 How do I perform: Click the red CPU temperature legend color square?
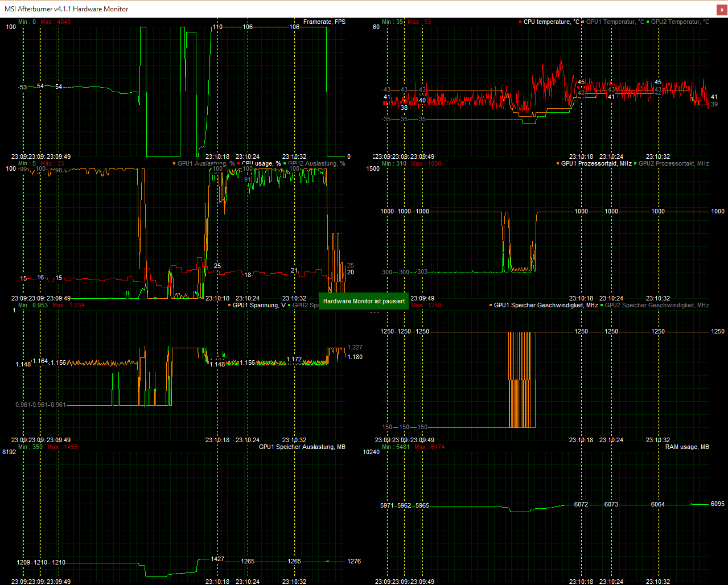pyautogui.click(x=520, y=22)
